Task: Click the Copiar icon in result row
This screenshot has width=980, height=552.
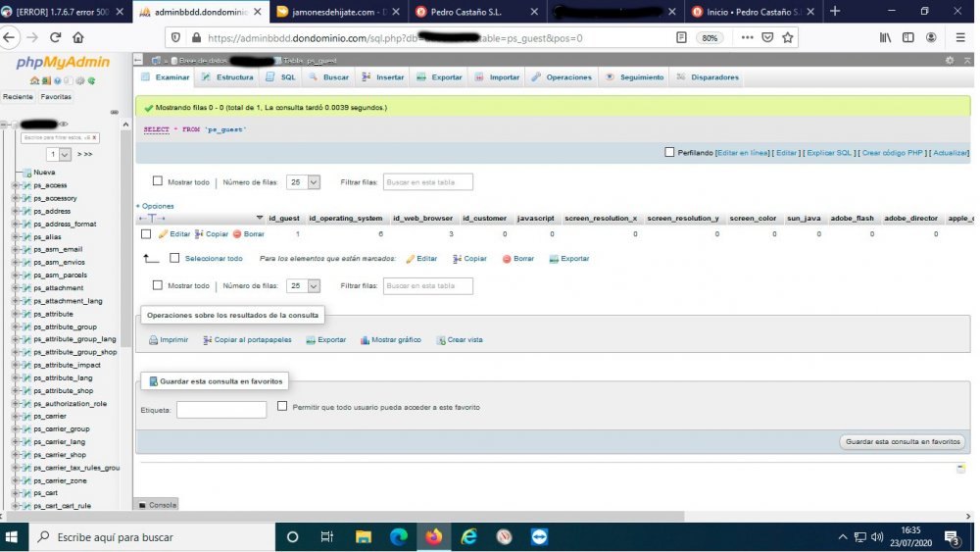Action: tap(199, 233)
